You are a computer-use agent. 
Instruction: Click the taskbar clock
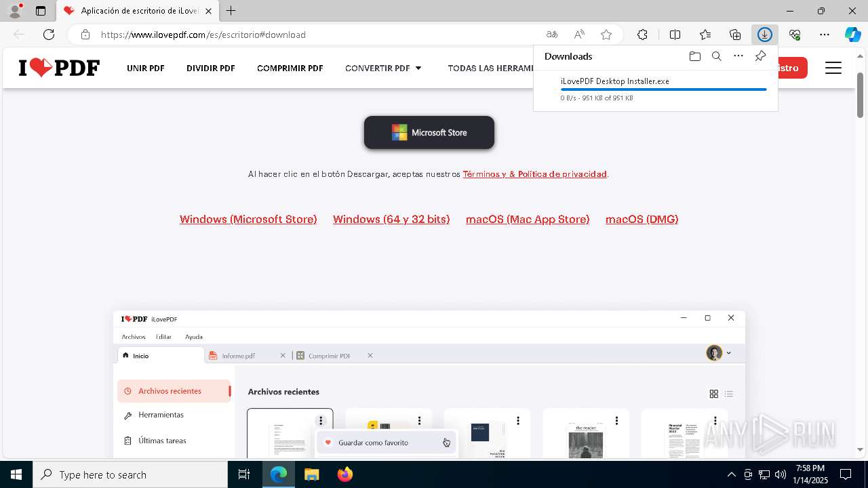point(810,474)
